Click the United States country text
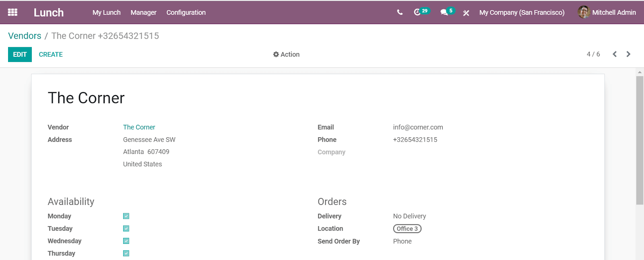 click(x=142, y=164)
